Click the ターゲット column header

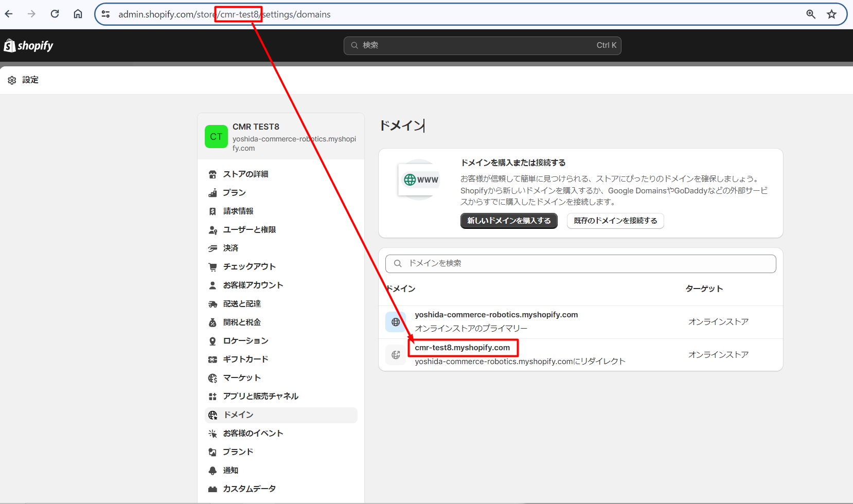(x=704, y=289)
